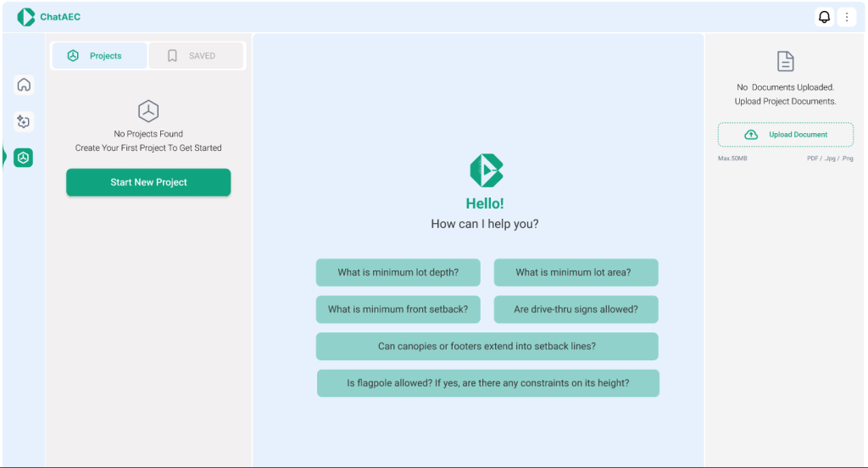Switch to the Projects tab
Screen dimensions: 868x468
(99, 56)
